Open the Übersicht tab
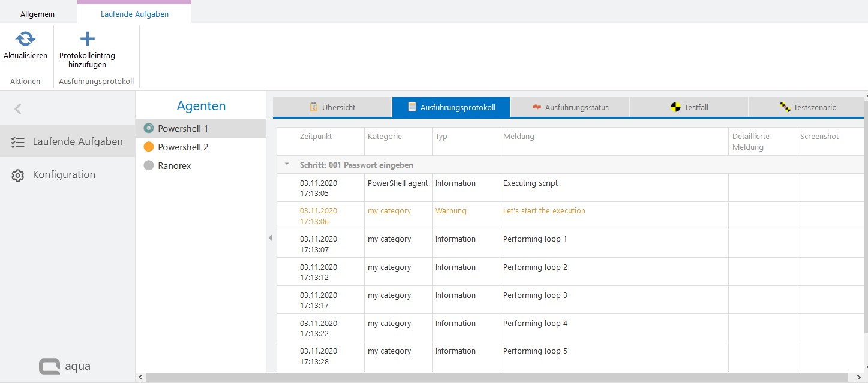868x383 pixels. pos(332,107)
